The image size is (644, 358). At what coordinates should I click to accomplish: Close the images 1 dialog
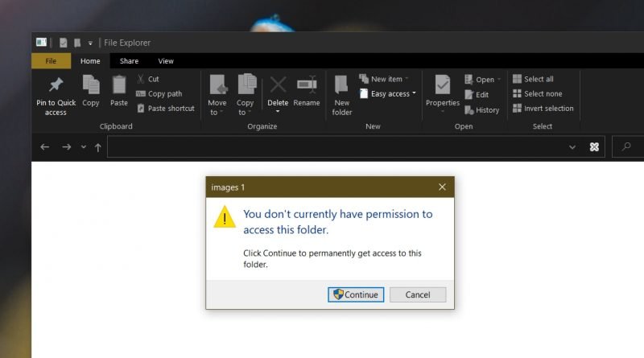442,187
